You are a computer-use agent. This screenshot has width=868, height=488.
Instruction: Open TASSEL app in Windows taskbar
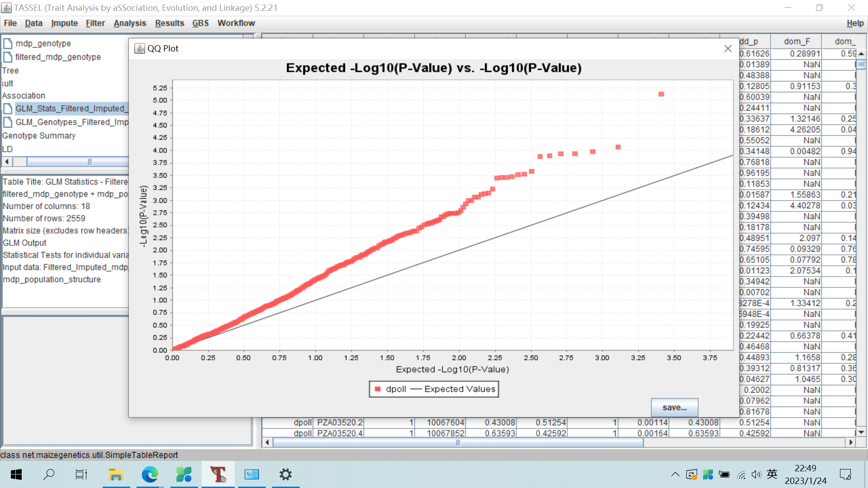218,474
